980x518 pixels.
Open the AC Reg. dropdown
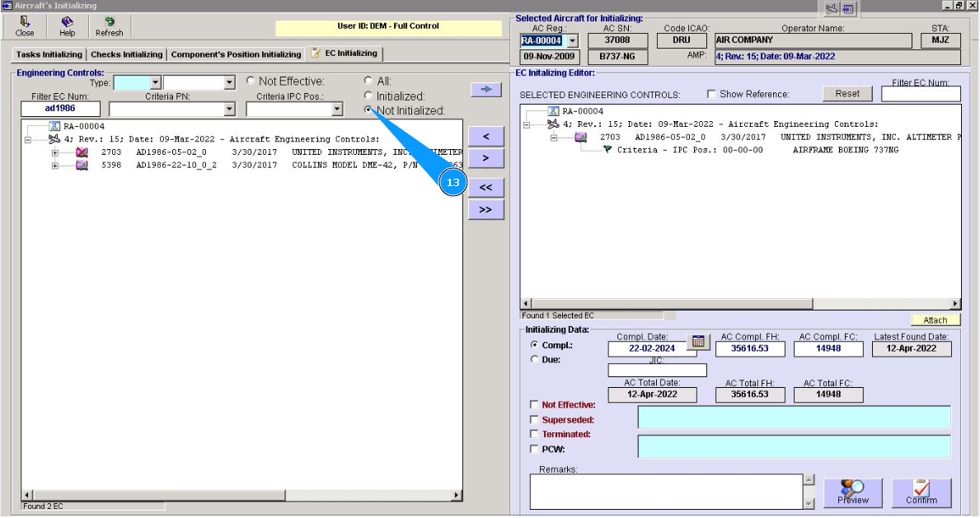pos(573,40)
